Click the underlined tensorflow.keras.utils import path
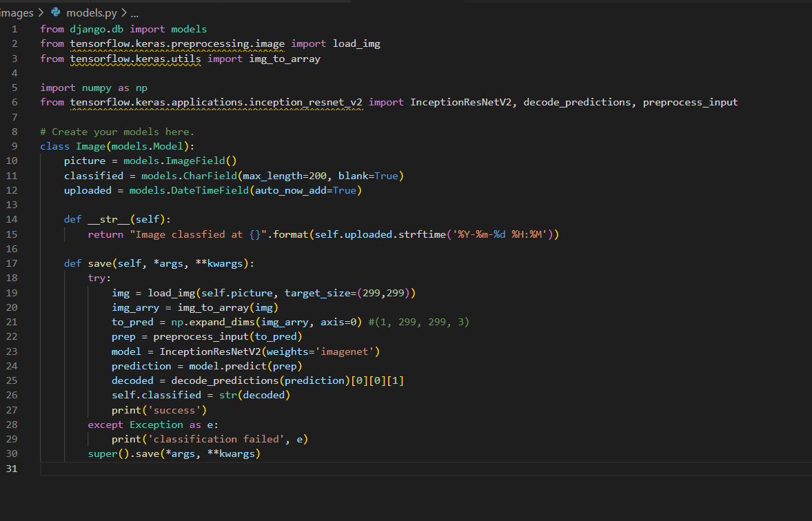 click(135, 58)
